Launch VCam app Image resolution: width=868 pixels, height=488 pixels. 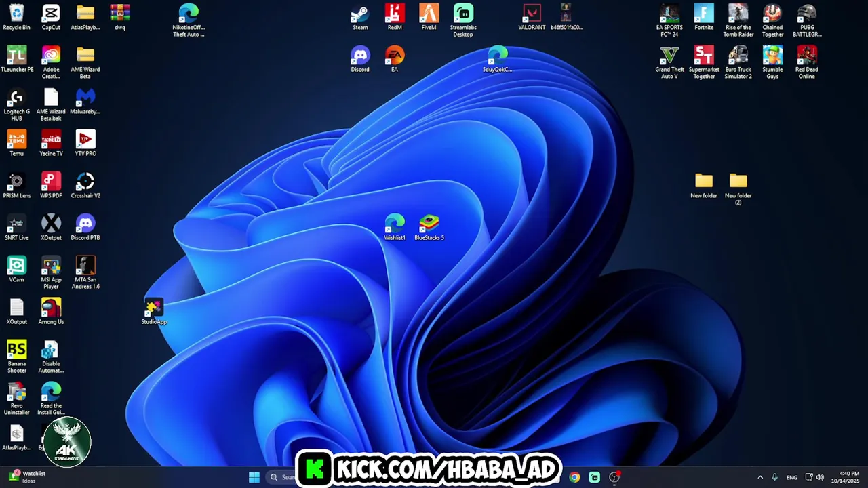point(16,270)
